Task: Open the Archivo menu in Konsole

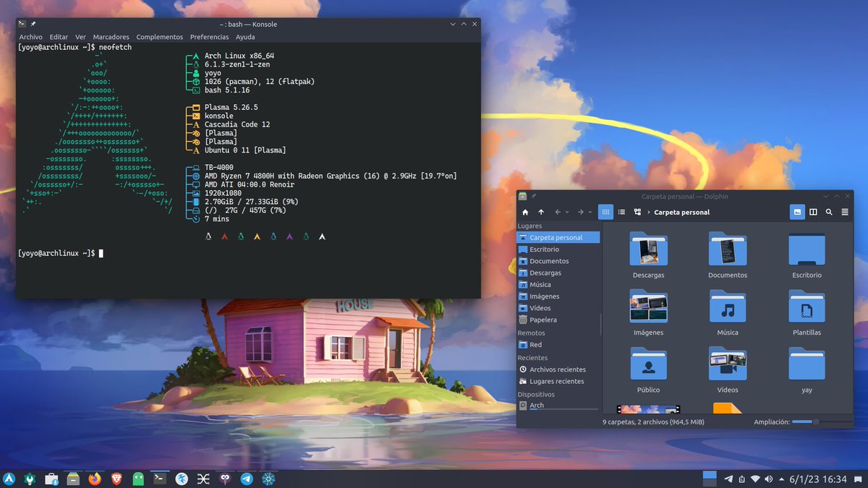Action: [31, 37]
